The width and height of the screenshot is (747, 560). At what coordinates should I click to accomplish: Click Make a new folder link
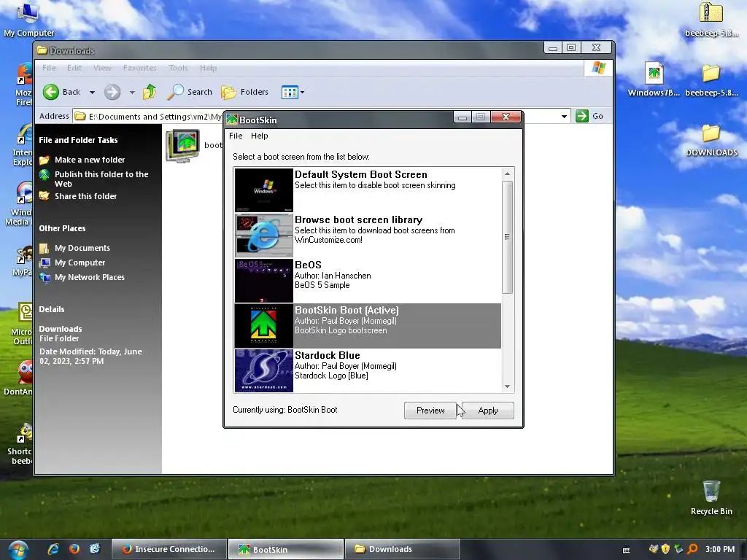90,160
